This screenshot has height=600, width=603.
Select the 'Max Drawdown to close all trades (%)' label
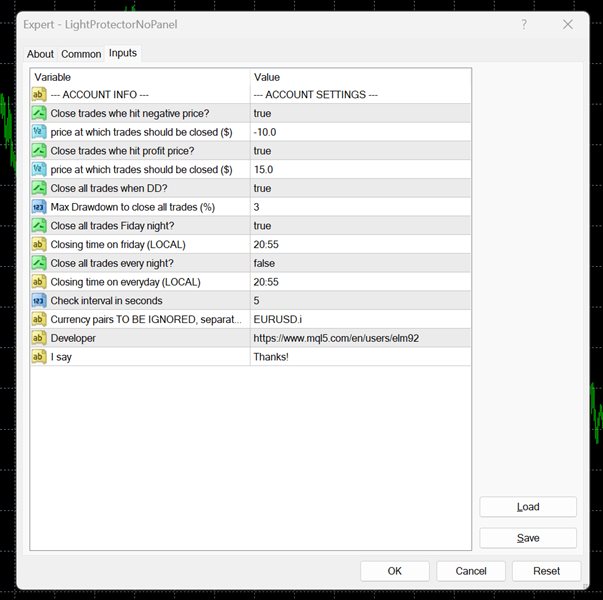pyautogui.click(x=133, y=207)
